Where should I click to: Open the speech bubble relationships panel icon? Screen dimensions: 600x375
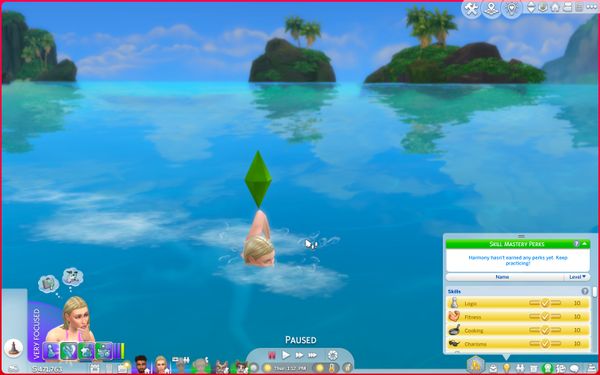(x=574, y=368)
